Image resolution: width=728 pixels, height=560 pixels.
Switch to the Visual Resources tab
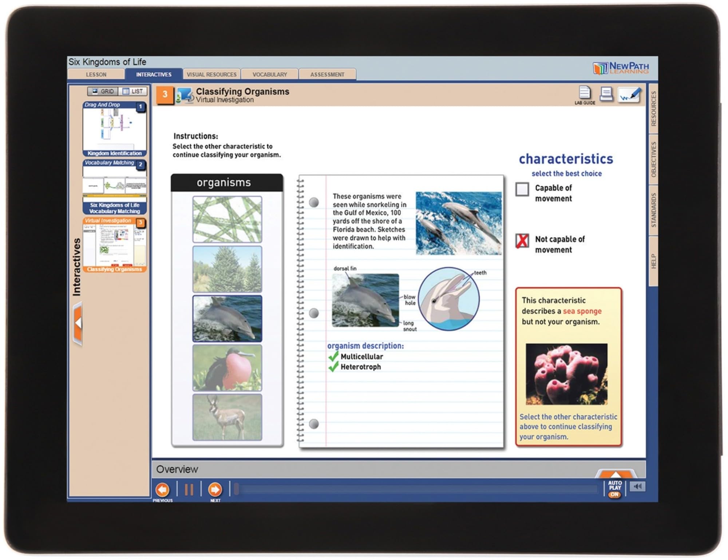point(211,74)
